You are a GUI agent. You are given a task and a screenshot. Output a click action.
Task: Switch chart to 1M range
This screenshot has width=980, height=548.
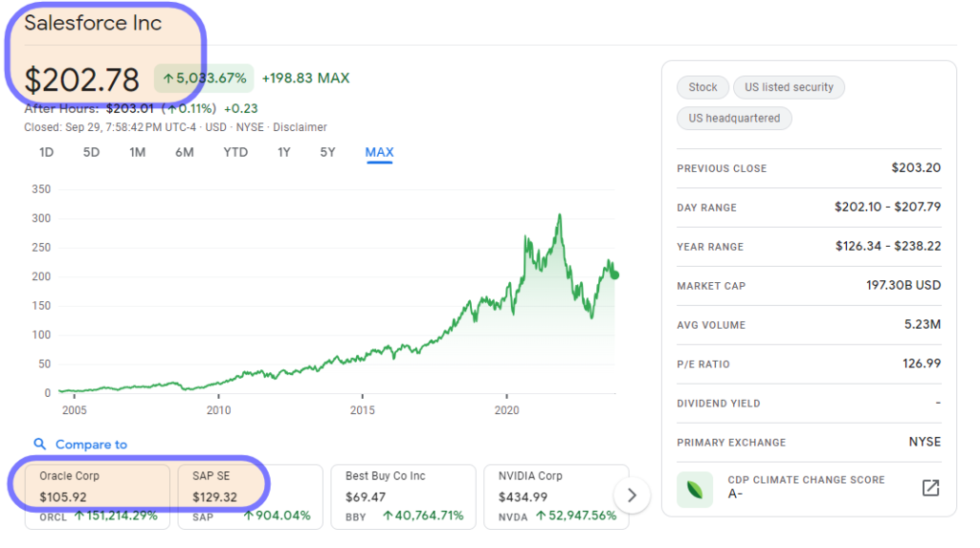click(x=138, y=152)
